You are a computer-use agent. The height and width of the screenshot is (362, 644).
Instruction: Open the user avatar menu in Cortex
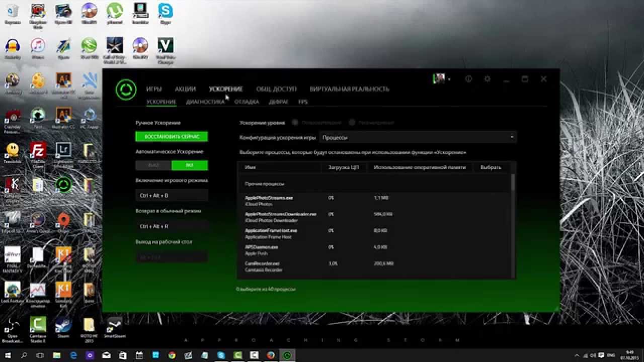(x=441, y=79)
